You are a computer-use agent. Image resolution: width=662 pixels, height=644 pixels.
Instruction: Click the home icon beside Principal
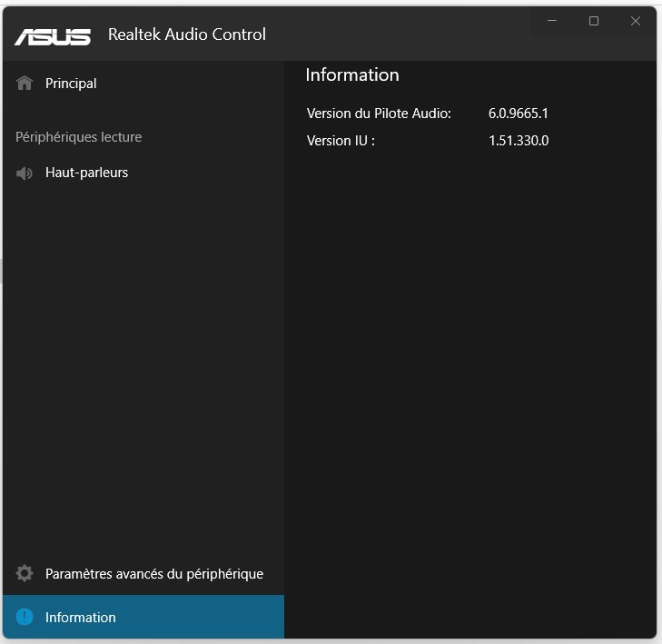25,84
